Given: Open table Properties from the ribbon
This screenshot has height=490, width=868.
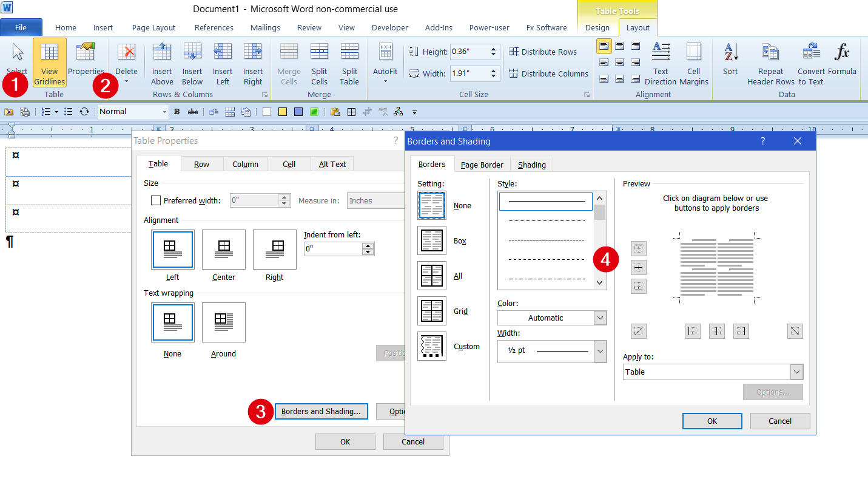Looking at the screenshot, I should point(86,58).
